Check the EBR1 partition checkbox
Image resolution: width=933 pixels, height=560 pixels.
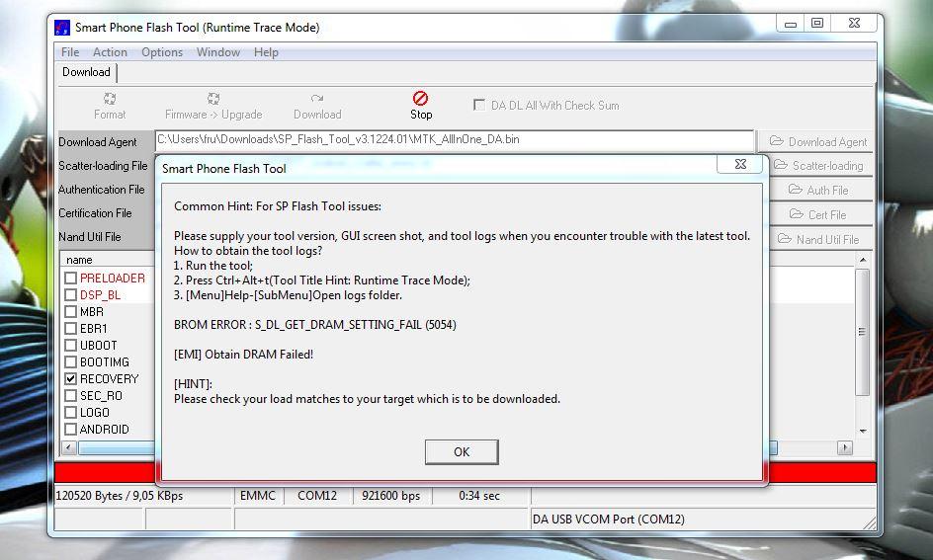tap(71, 328)
